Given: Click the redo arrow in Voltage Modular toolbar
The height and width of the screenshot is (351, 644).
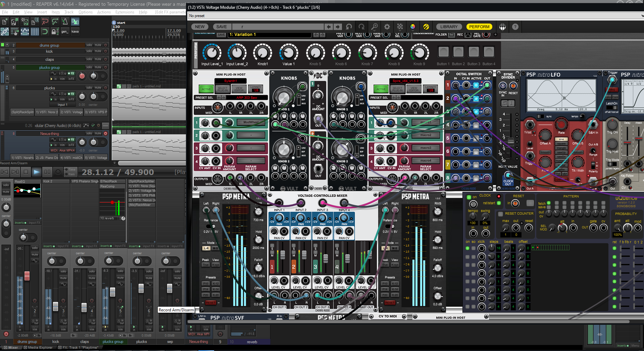Looking at the screenshot, I should pyautogui.click(x=361, y=27).
